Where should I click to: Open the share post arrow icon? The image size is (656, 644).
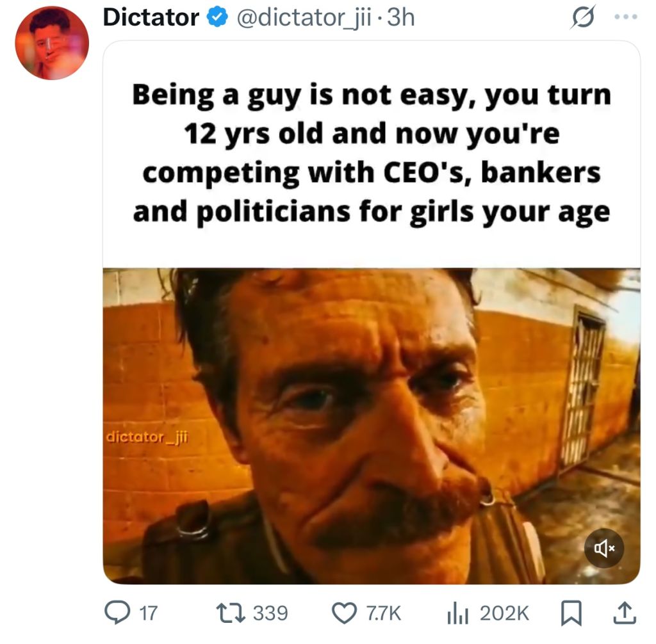tap(625, 613)
